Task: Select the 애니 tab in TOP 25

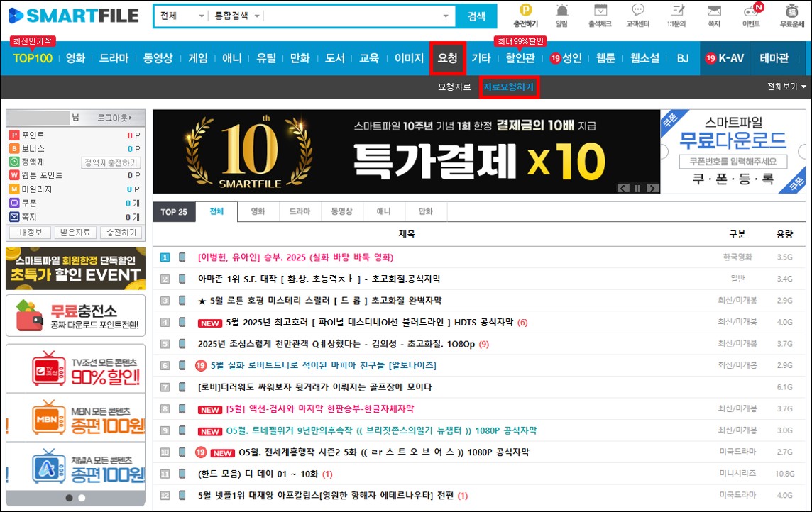Action: 384,211
